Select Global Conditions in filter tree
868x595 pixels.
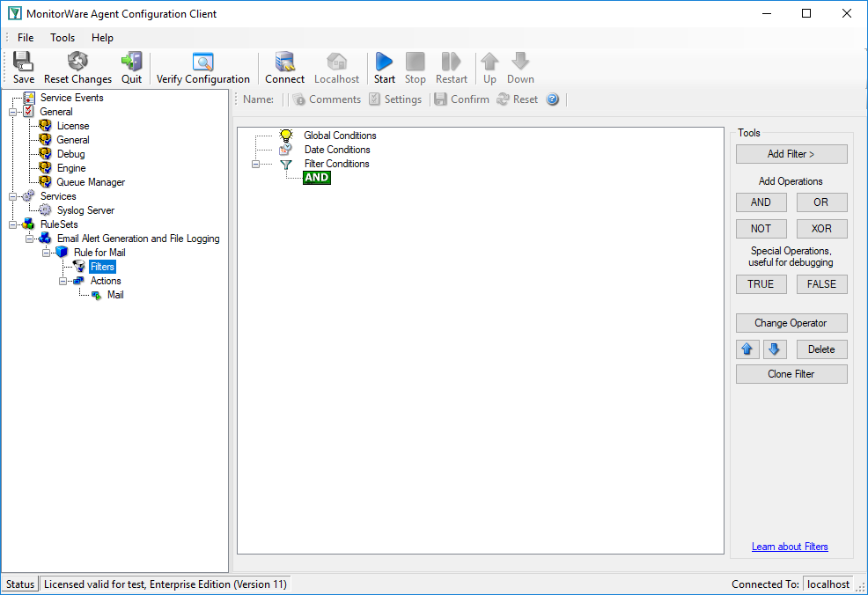point(340,136)
